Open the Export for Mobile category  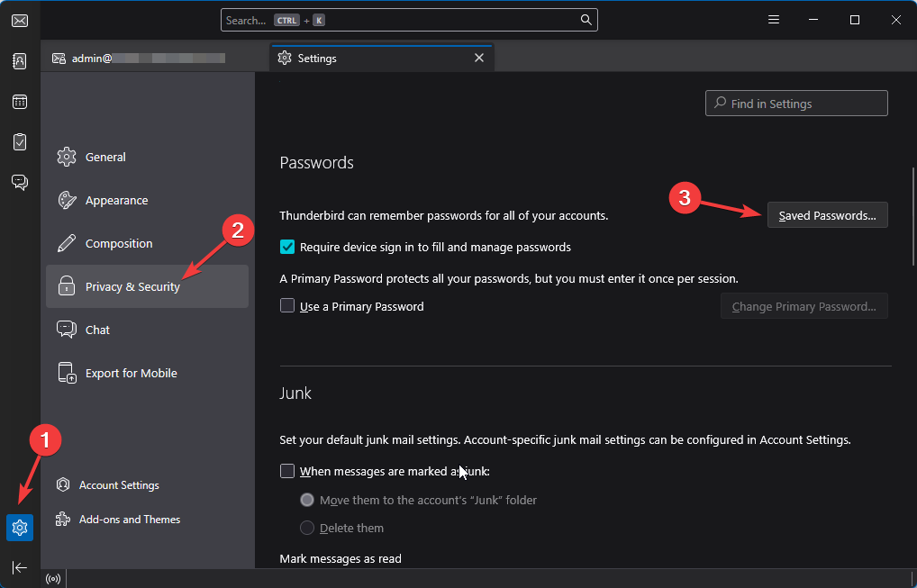pyautogui.click(x=148, y=373)
